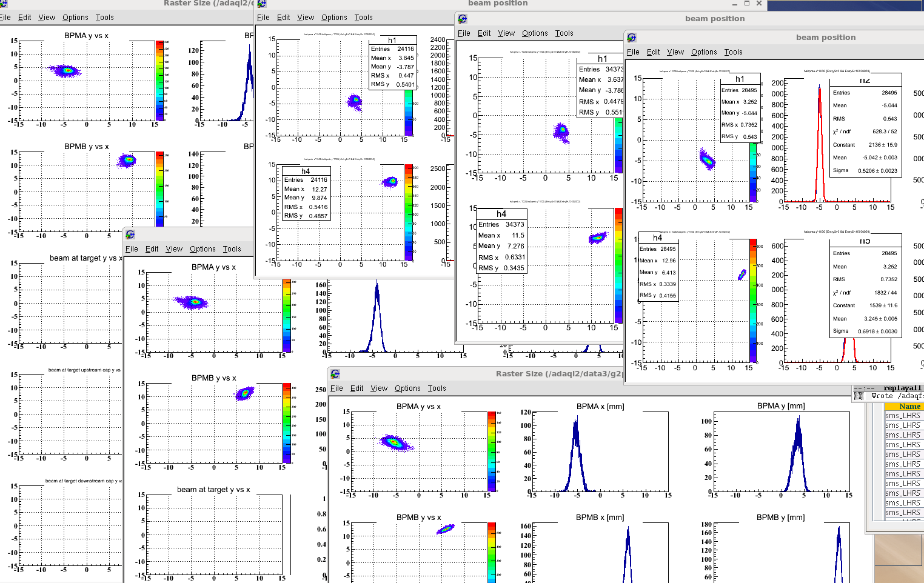Open Tools menu in window with Entries 34373
Screen dimensions: 924x583
(564, 33)
